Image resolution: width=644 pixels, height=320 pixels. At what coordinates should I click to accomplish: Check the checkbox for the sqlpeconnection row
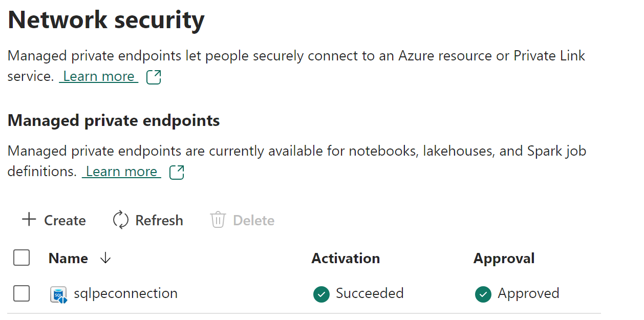tap(21, 293)
